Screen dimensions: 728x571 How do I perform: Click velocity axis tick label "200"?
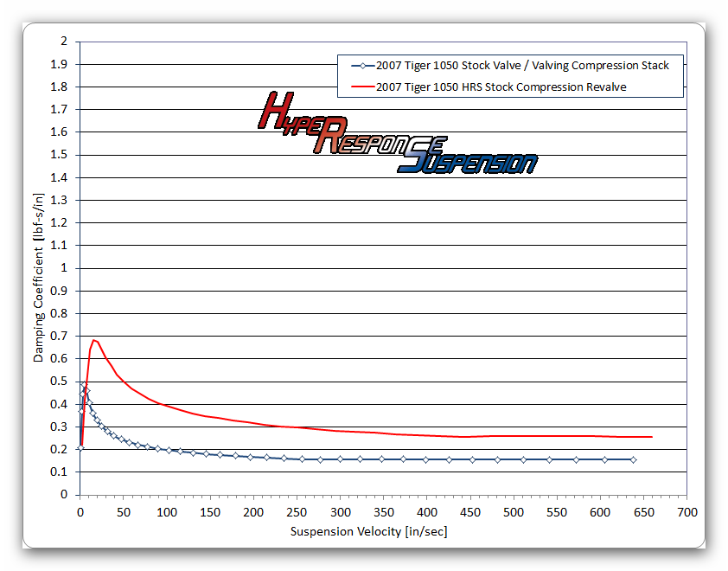pyautogui.click(x=253, y=512)
